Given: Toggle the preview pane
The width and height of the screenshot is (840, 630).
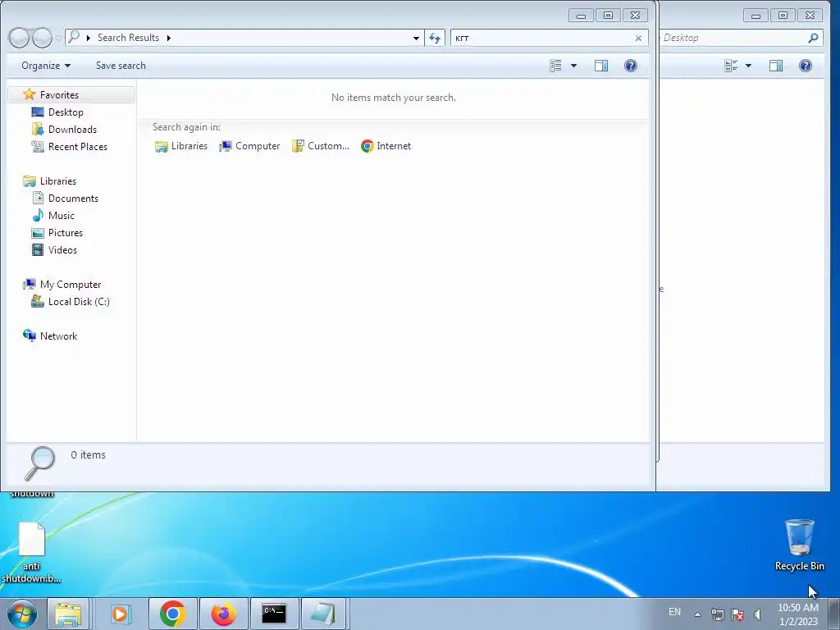Looking at the screenshot, I should coord(601,66).
